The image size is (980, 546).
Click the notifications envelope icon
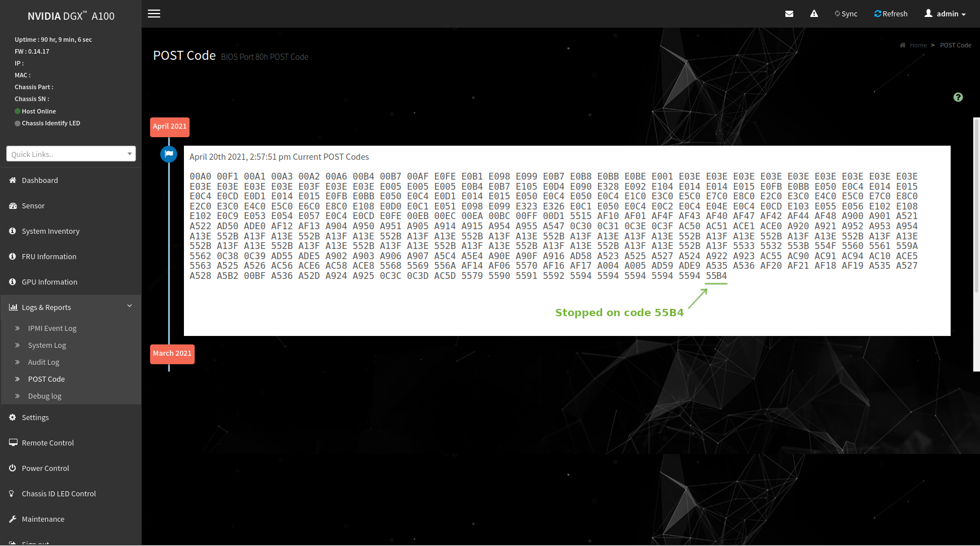point(789,14)
